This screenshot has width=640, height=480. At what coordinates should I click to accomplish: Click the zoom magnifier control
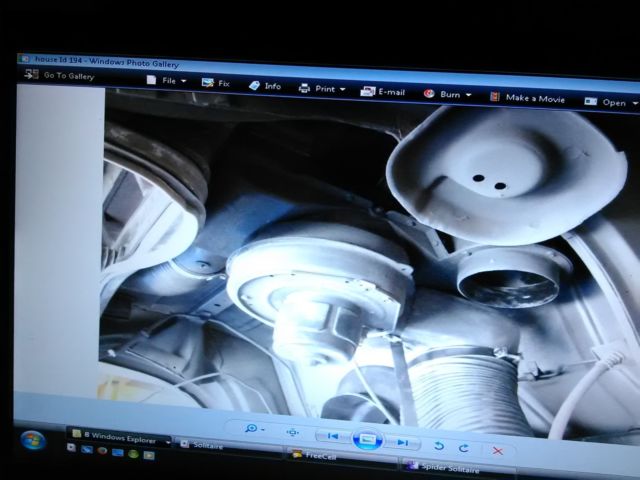[x=252, y=430]
